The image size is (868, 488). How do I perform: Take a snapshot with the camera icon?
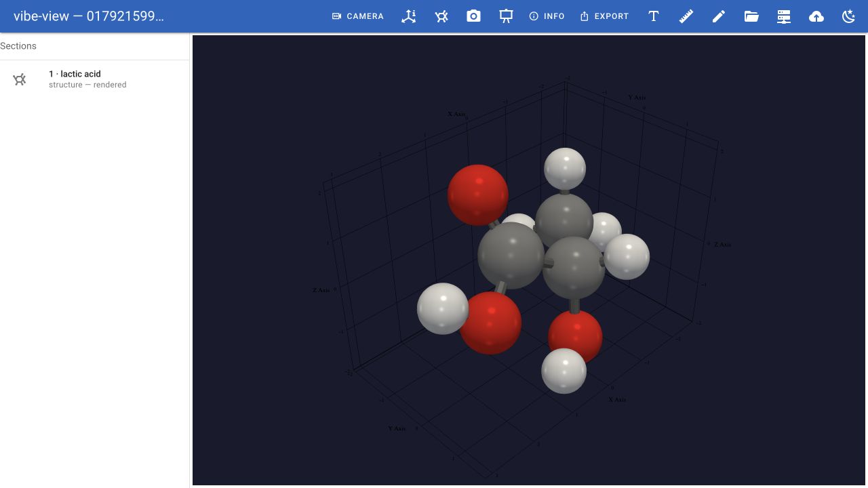click(474, 16)
